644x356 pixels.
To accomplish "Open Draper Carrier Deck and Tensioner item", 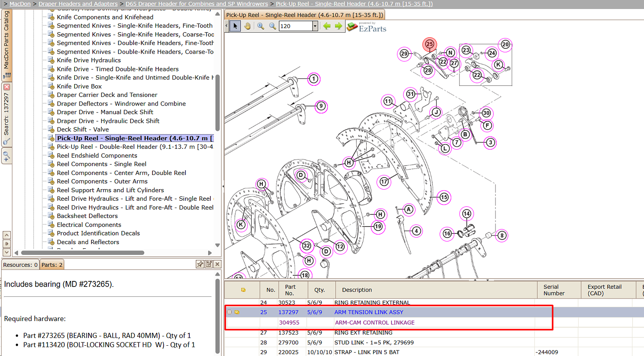I will tap(107, 95).
